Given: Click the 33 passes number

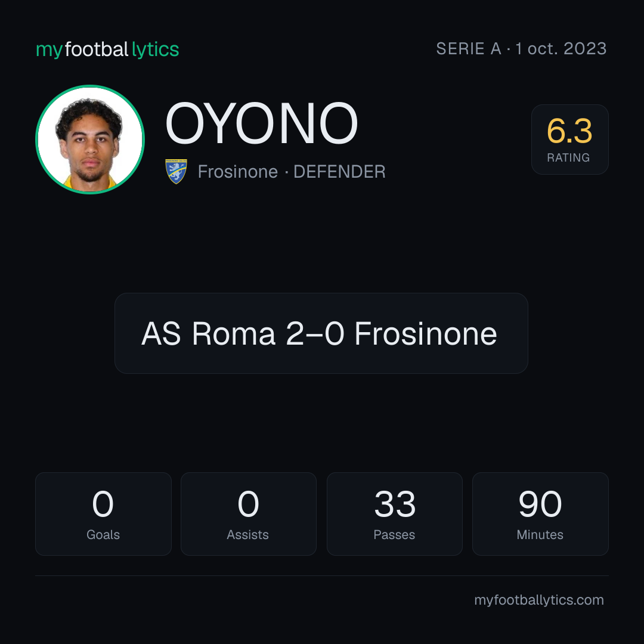Looking at the screenshot, I should point(395,504).
